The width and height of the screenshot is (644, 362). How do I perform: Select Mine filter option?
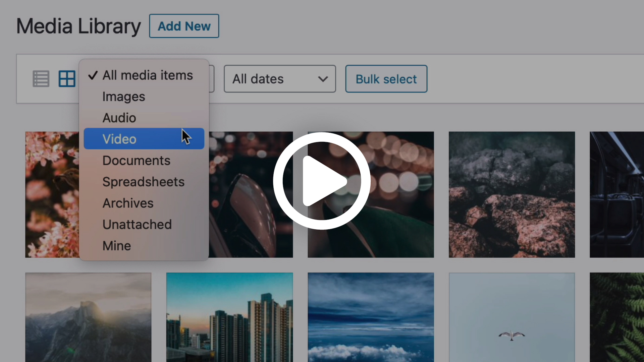(x=116, y=246)
